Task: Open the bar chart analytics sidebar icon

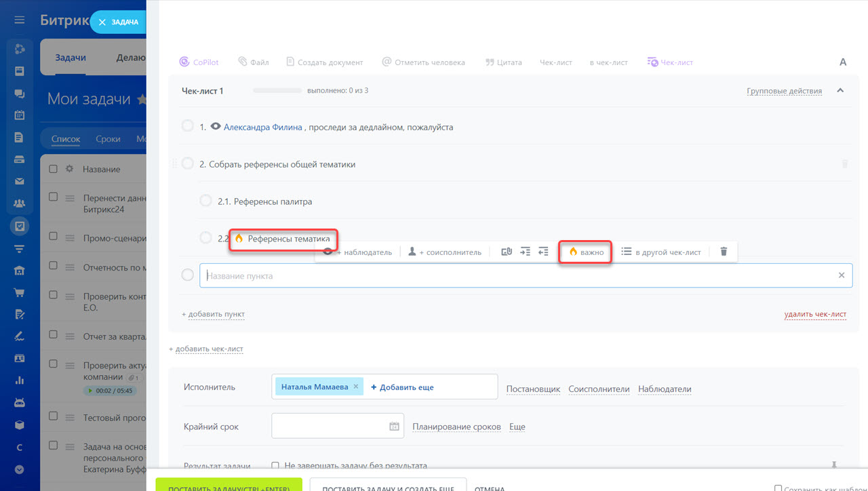Action: 20,380
